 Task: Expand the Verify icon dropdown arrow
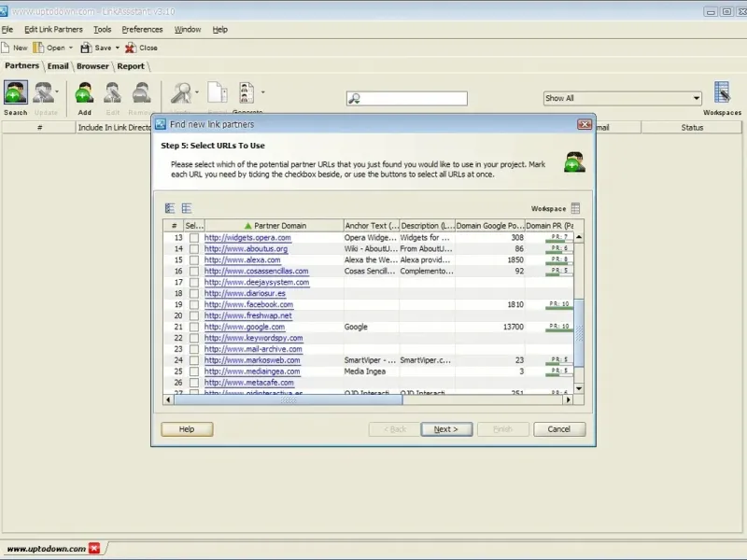click(x=196, y=92)
